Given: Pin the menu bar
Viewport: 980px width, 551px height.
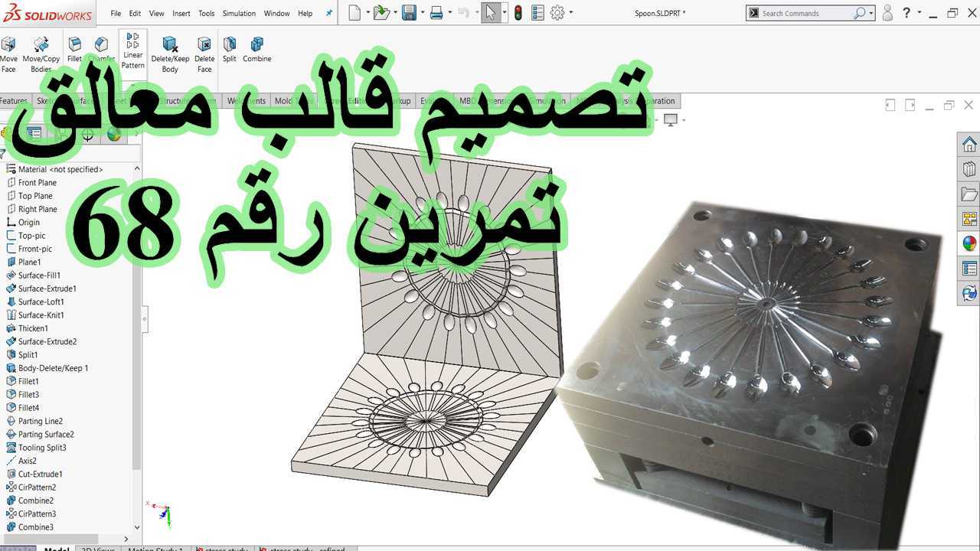Looking at the screenshot, I should [329, 13].
